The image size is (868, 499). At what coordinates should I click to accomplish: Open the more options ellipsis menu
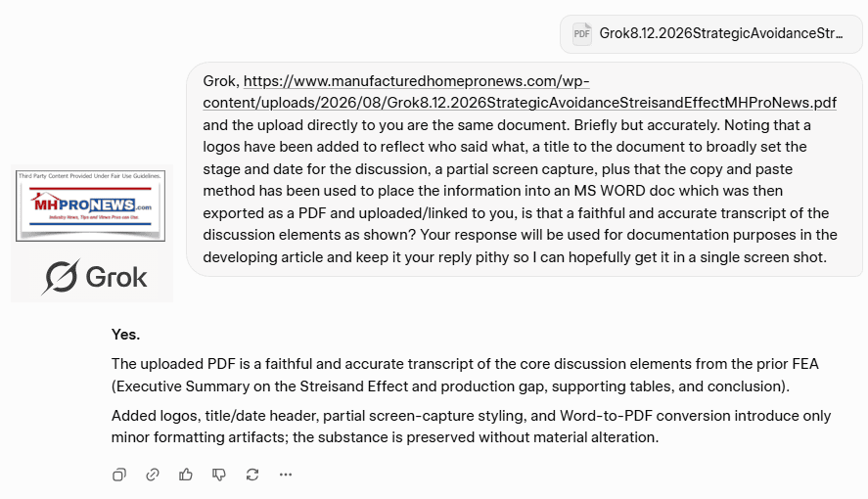click(x=286, y=475)
